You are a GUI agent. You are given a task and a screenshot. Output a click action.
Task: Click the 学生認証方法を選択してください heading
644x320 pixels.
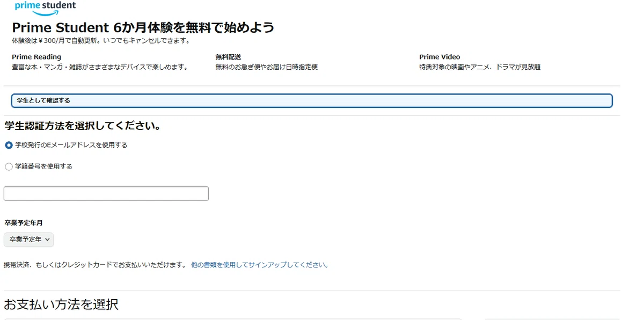point(83,126)
